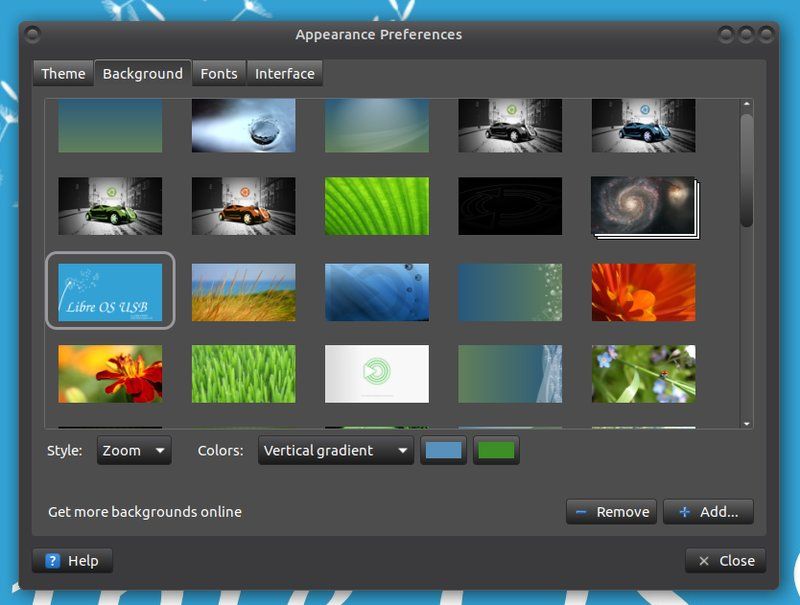Switch to the Fonts tab
The image size is (800, 605).
[x=218, y=73]
